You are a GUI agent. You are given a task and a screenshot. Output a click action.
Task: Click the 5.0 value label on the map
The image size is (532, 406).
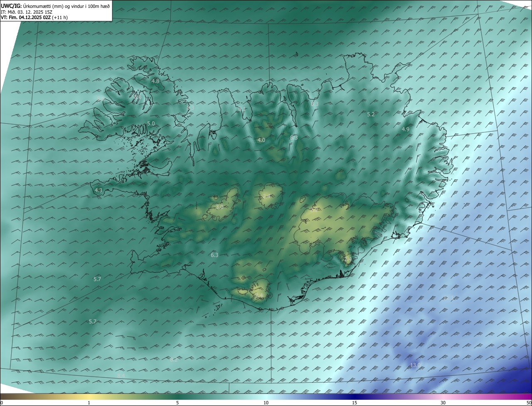[x=151, y=124]
